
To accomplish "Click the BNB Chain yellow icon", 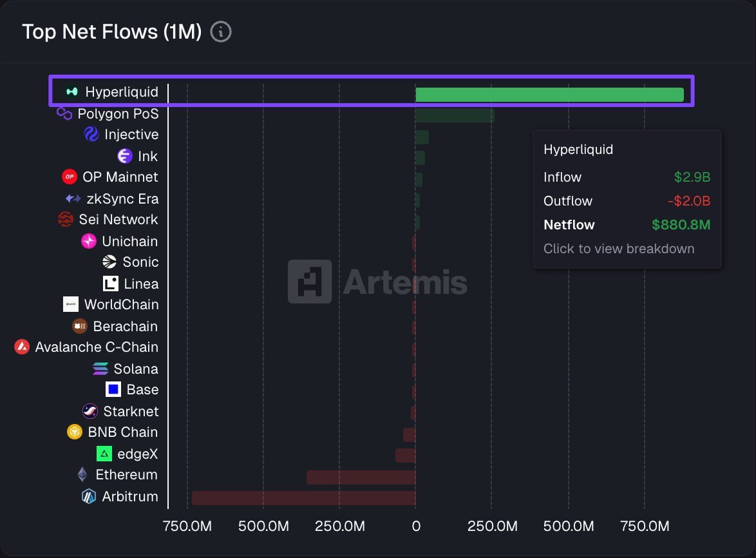I will coord(76,432).
